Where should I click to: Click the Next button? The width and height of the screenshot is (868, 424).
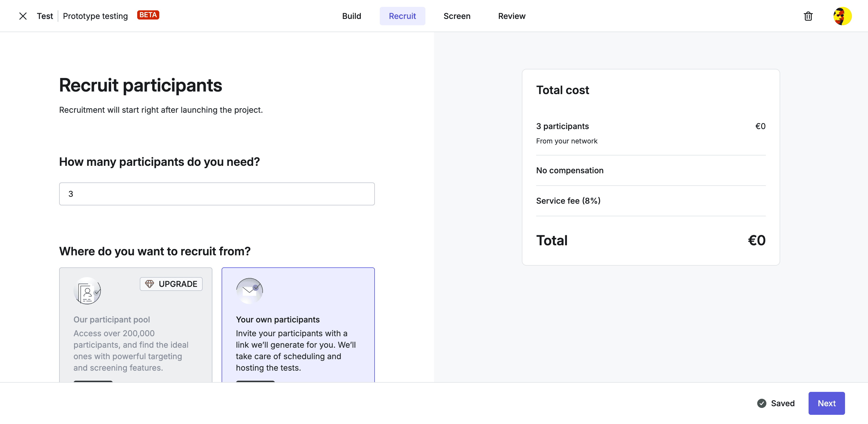[x=827, y=403]
